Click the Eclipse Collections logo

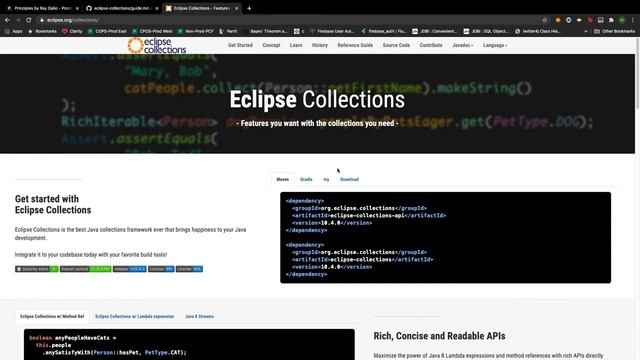157,45
